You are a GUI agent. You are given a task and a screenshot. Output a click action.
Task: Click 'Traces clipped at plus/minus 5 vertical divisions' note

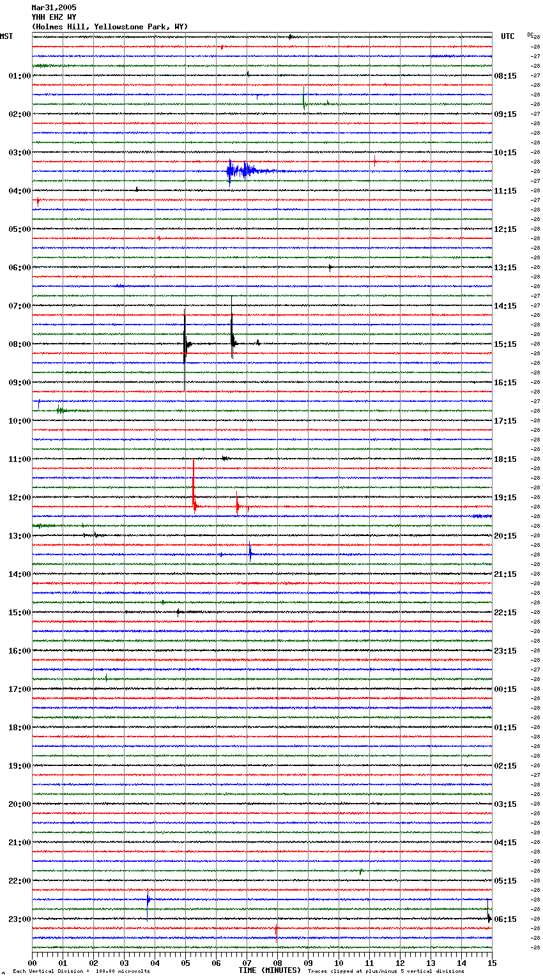coord(386,972)
